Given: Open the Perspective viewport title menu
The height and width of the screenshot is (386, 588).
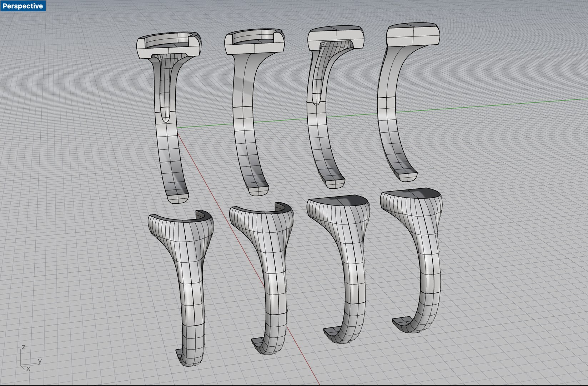Looking at the screenshot, I should coord(23,6).
